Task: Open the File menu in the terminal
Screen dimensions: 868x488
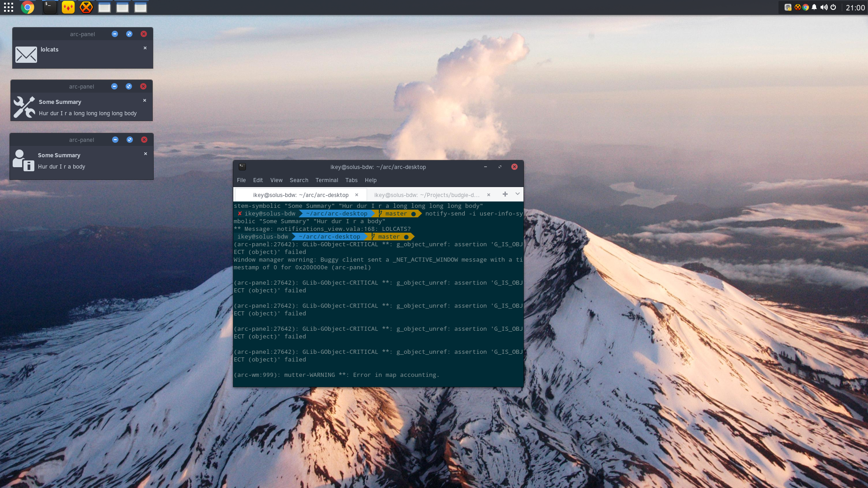Action: [x=241, y=180]
